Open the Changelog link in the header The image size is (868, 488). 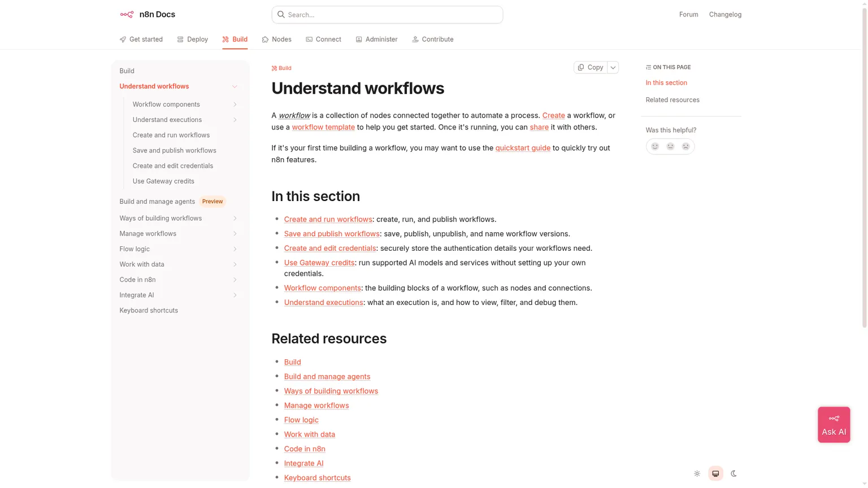[x=725, y=15]
